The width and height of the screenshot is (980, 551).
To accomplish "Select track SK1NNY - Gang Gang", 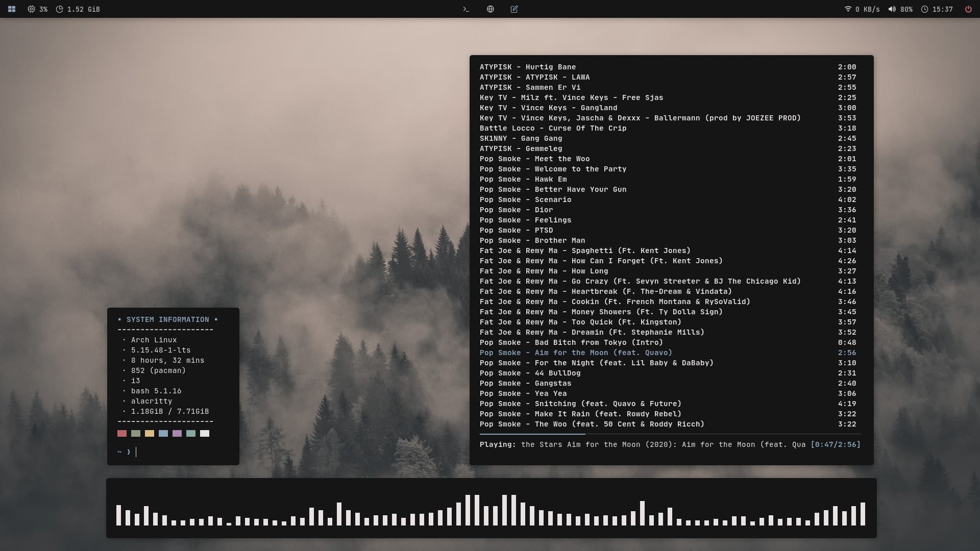I will point(668,138).
